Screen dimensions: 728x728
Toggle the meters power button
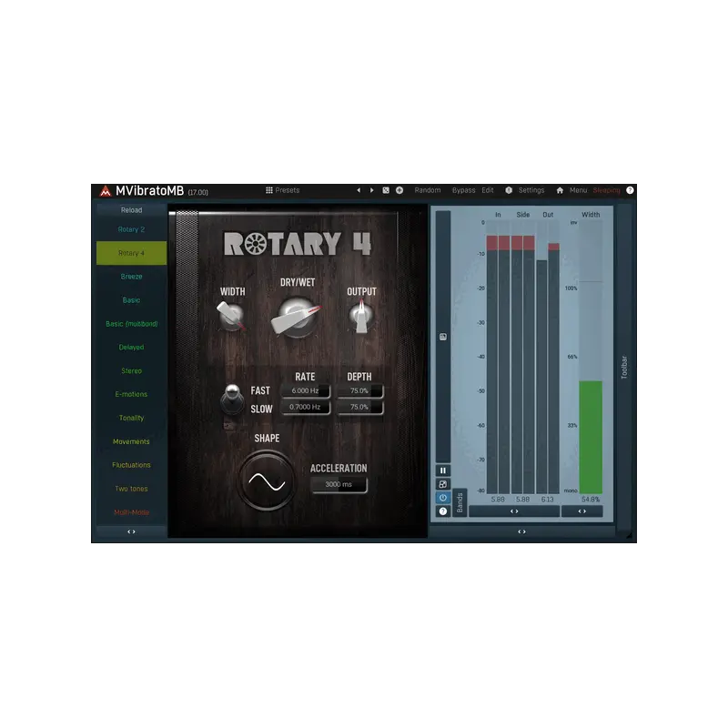point(443,498)
